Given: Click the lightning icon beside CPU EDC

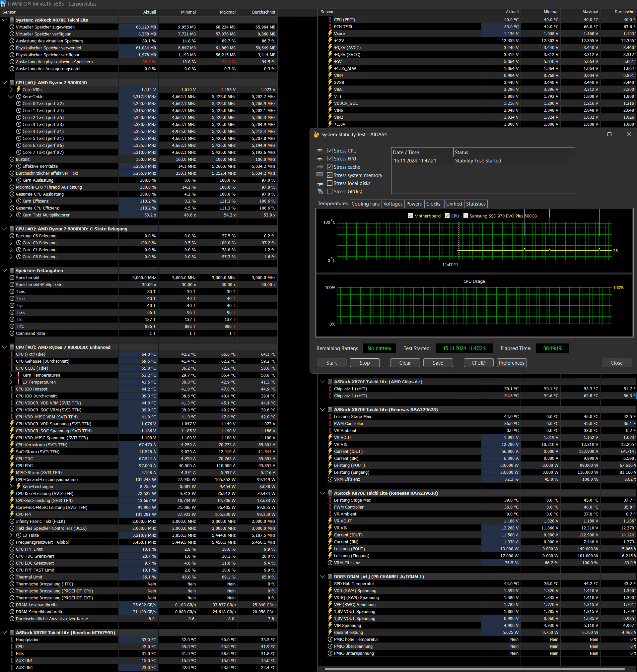Looking at the screenshot, I should tap(12, 465).
